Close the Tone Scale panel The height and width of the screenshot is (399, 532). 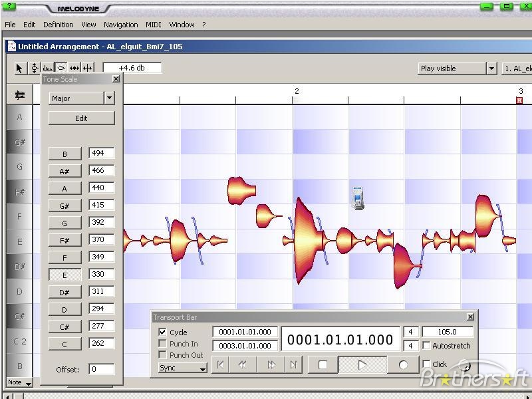tap(116, 78)
